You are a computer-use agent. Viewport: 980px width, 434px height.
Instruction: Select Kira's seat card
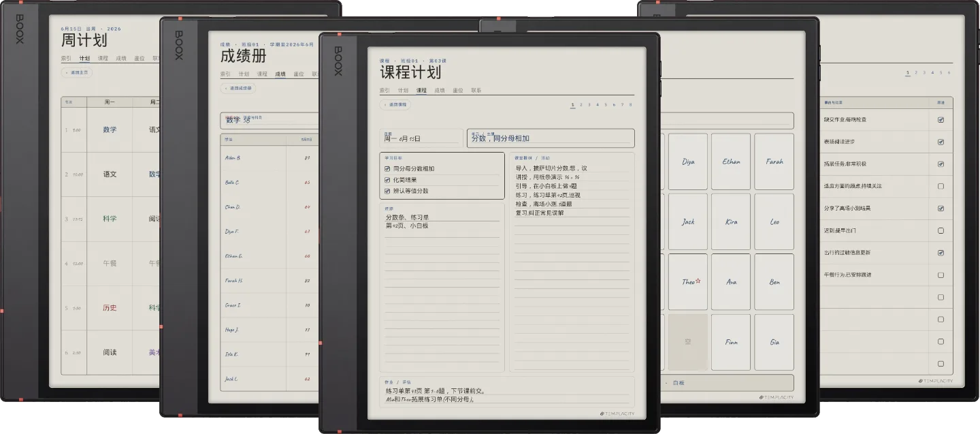coord(731,222)
